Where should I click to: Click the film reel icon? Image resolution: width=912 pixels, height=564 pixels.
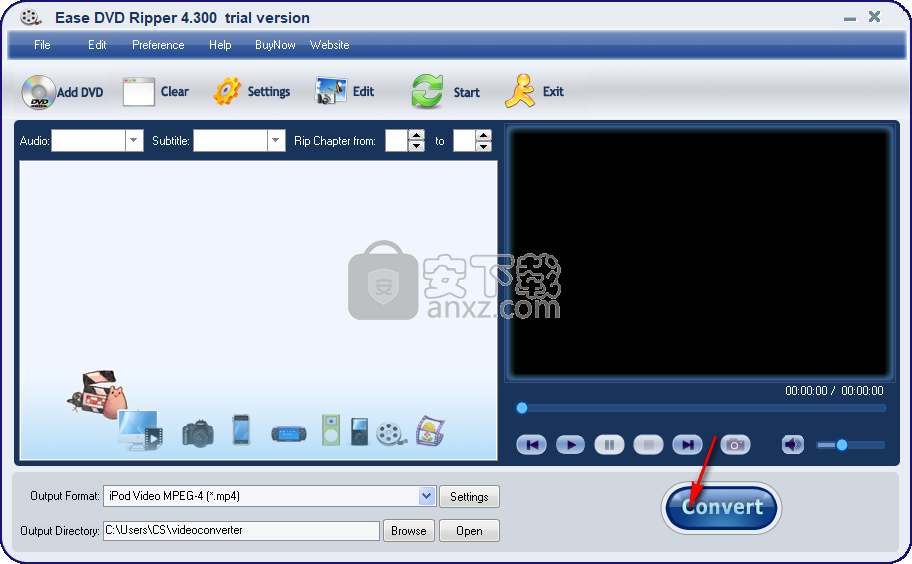(x=391, y=434)
